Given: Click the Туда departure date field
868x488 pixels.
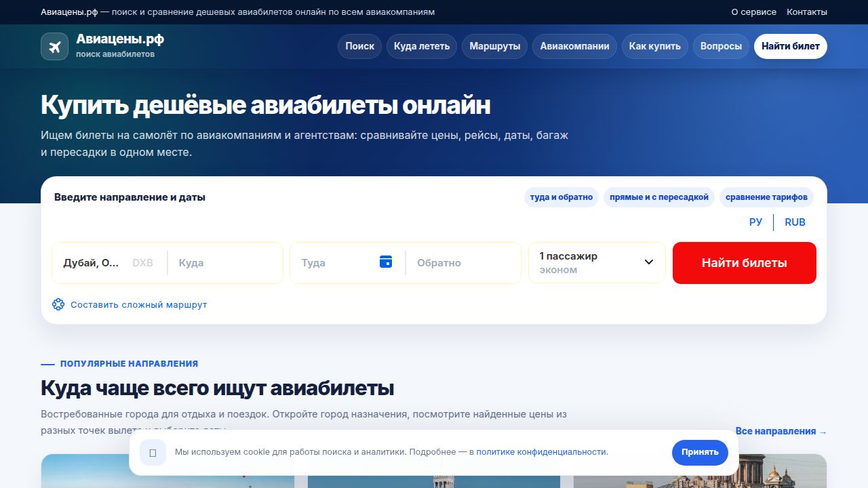Looking at the screenshot, I should pos(347,263).
